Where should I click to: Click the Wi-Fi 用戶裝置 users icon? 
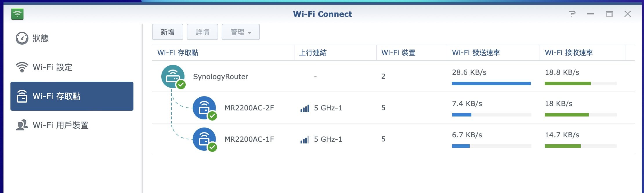click(x=22, y=125)
